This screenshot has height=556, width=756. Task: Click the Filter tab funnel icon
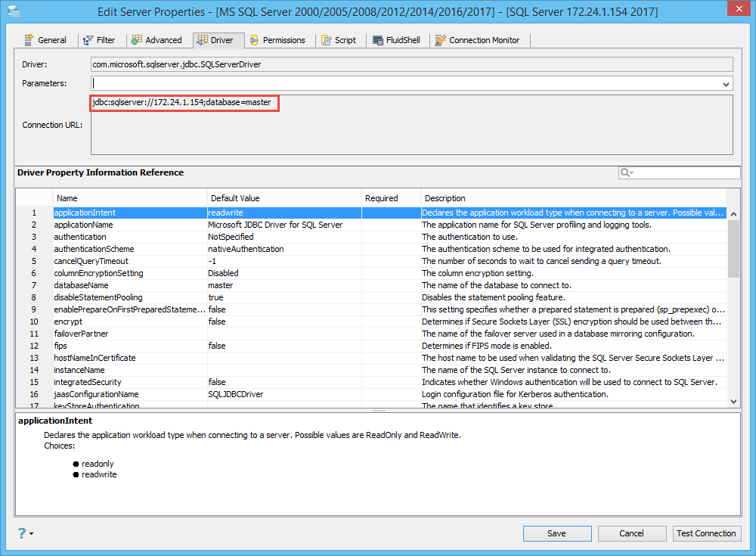point(88,41)
